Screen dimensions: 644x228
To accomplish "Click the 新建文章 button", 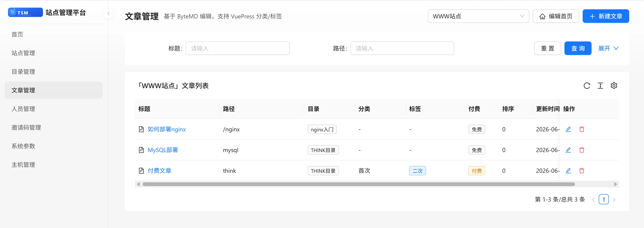I will point(605,16).
